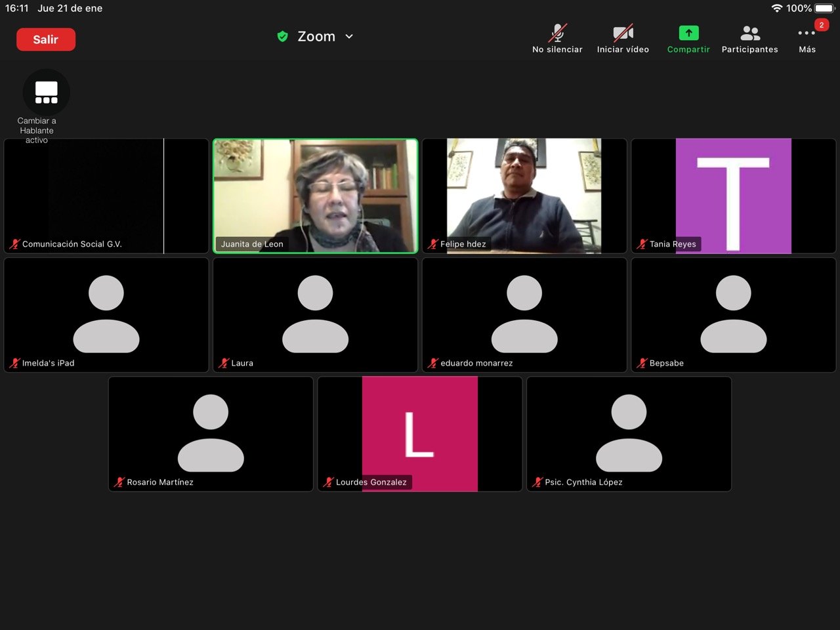Select eduardo monarrez's participant tile
The image size is (840, 630).
click(x=524, y=315)
